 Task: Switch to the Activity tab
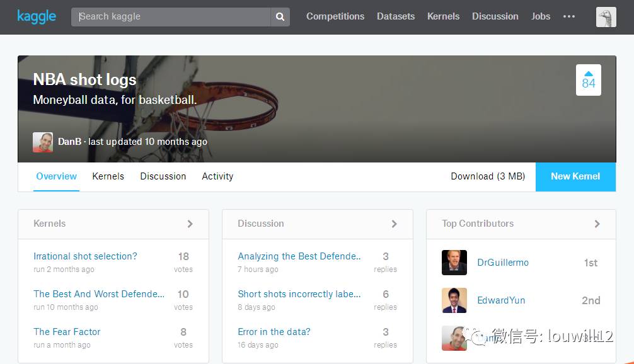(217, 176)
